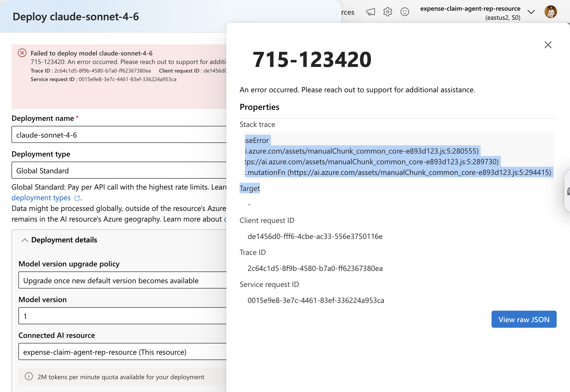Open the deployment types link

[41, 198]
